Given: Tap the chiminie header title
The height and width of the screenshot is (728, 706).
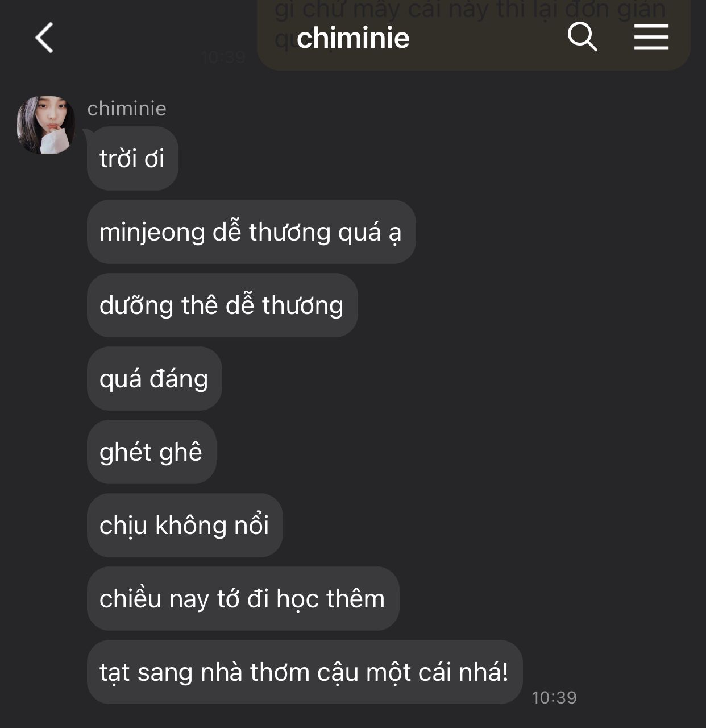Looking at the screenshot, I should coord(353,38).
